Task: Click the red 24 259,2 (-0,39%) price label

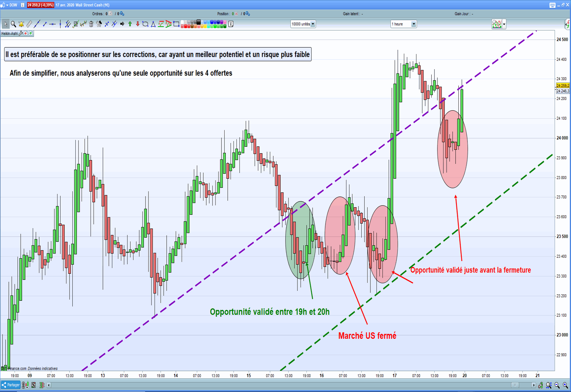Action: click(40, 5)
